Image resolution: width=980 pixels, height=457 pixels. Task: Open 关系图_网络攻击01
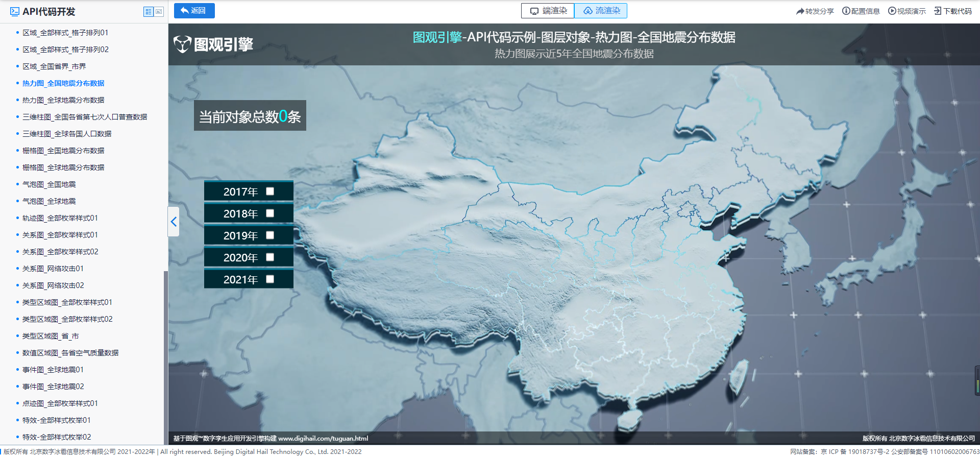pyautogui.click(x=53, y=269)
